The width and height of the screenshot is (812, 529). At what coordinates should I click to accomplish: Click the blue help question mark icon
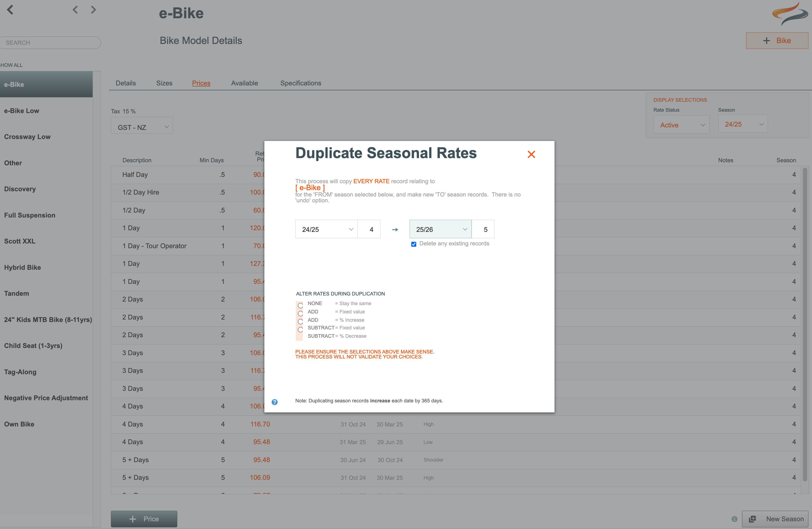point(275,402)
